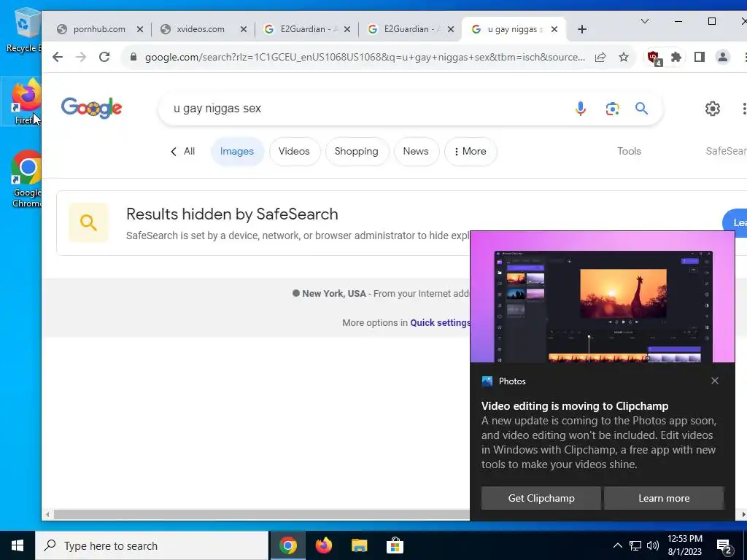Toggle the Chrome side panel icon
The image size is (747, 560).
pos(700,57)
